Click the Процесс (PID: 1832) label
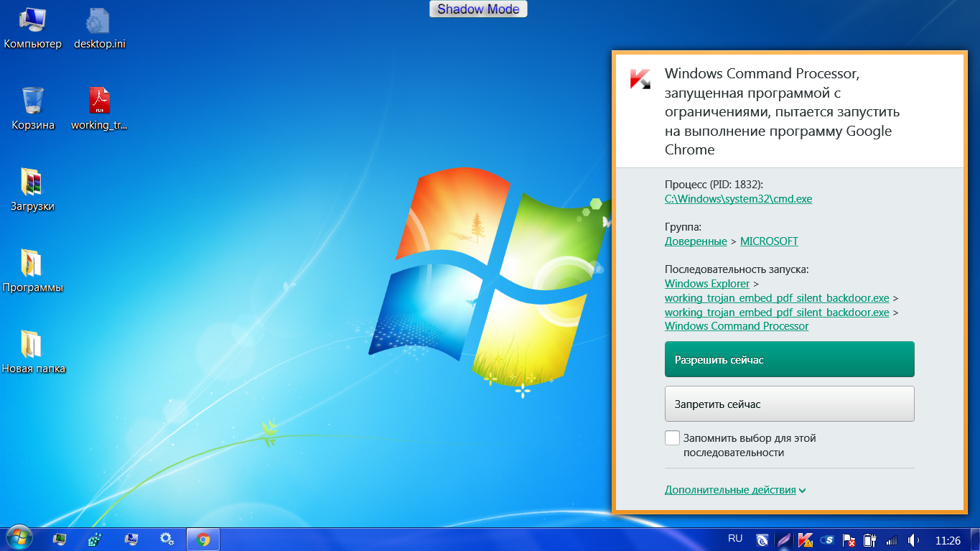 714,185
